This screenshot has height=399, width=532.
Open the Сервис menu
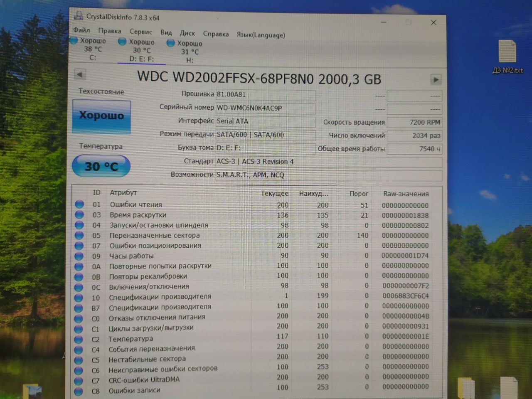140,32
